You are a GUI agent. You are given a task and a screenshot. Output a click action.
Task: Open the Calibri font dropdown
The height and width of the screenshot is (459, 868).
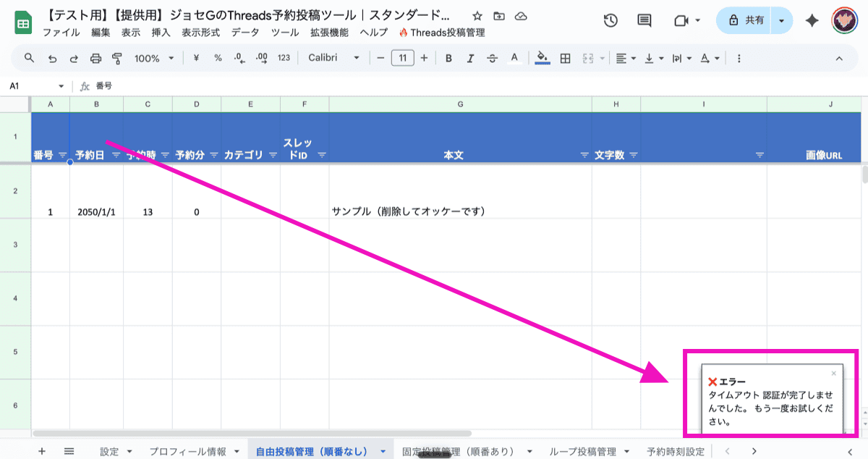[333, 58]
